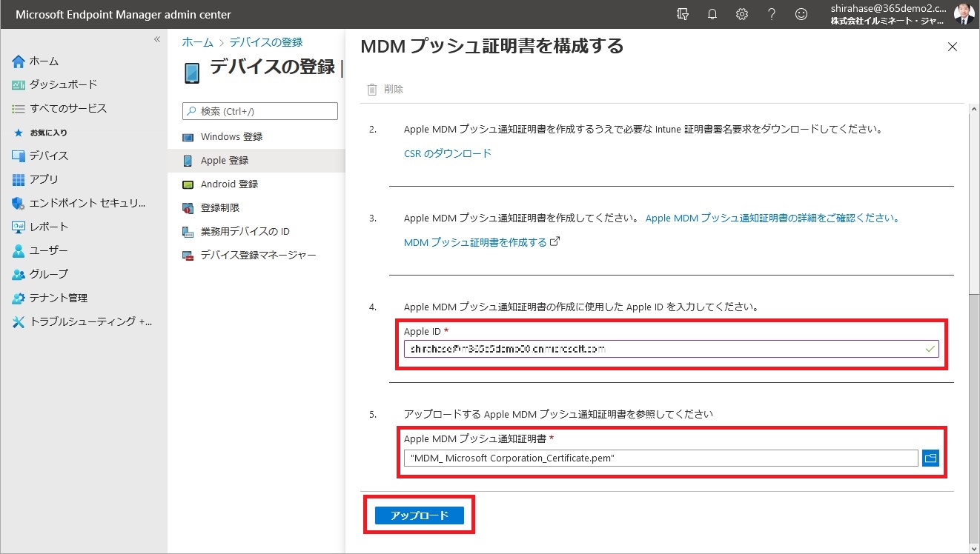
Task: Focus the 検索 (Ctrl+/) search box
Action: pos(260,111)
